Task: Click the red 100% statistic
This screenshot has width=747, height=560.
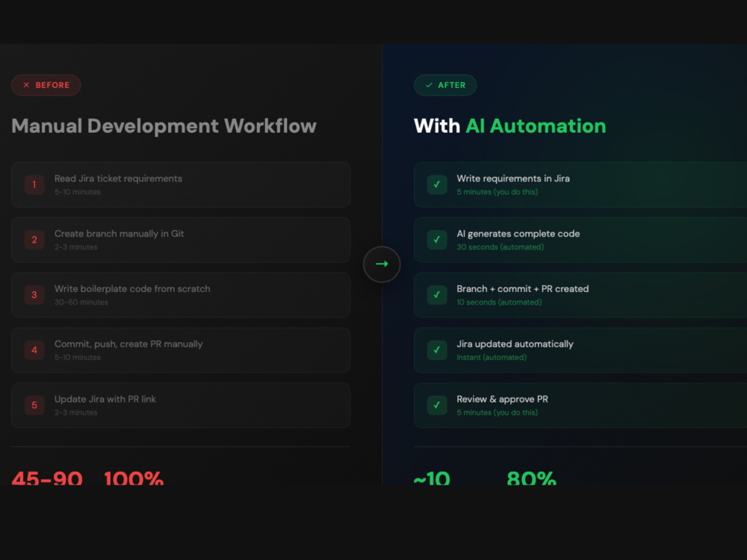Action: 134,478
